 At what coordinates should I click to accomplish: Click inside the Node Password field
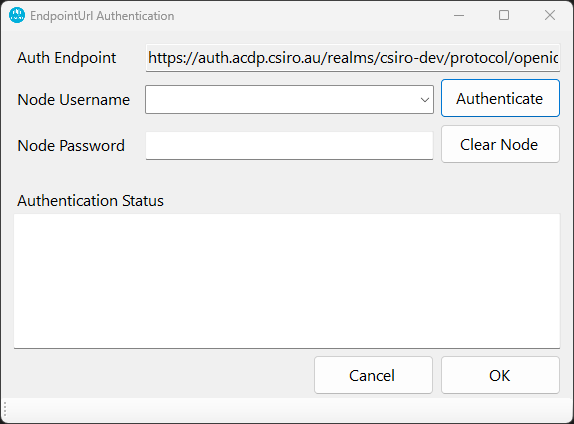[289, 146]
